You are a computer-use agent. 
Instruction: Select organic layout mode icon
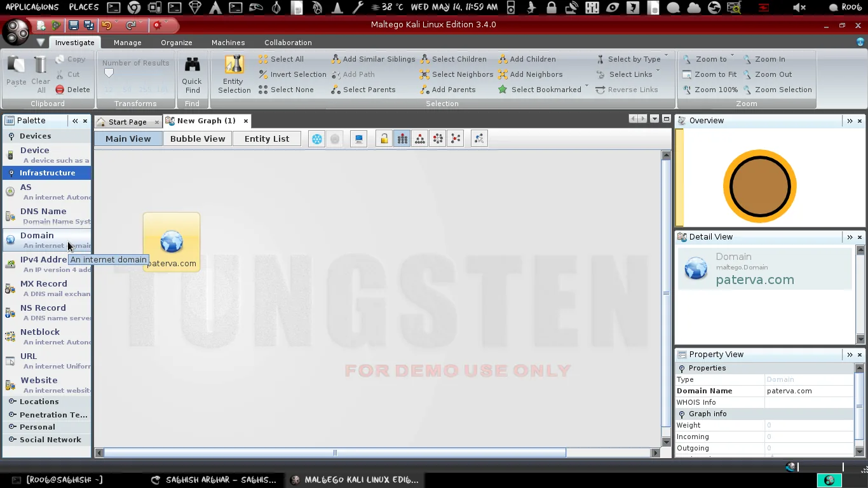(x=456, y=139)
